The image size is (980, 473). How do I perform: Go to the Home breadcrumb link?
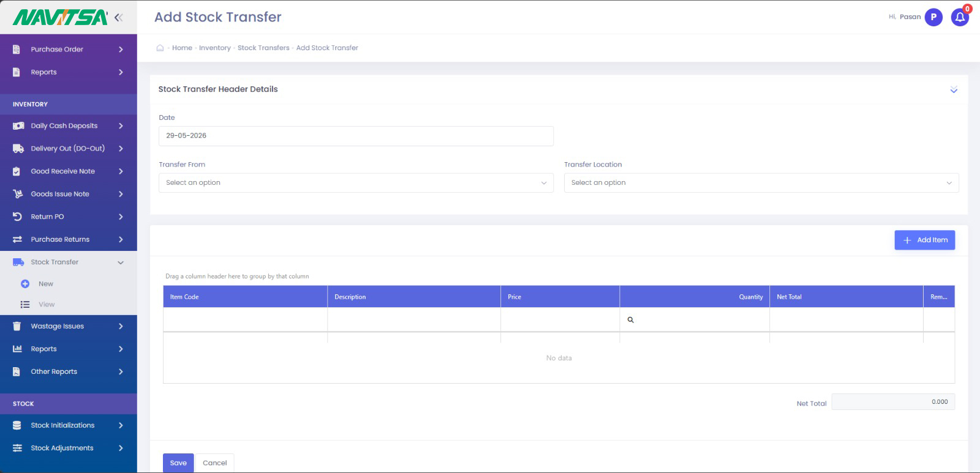click(182, 48)
